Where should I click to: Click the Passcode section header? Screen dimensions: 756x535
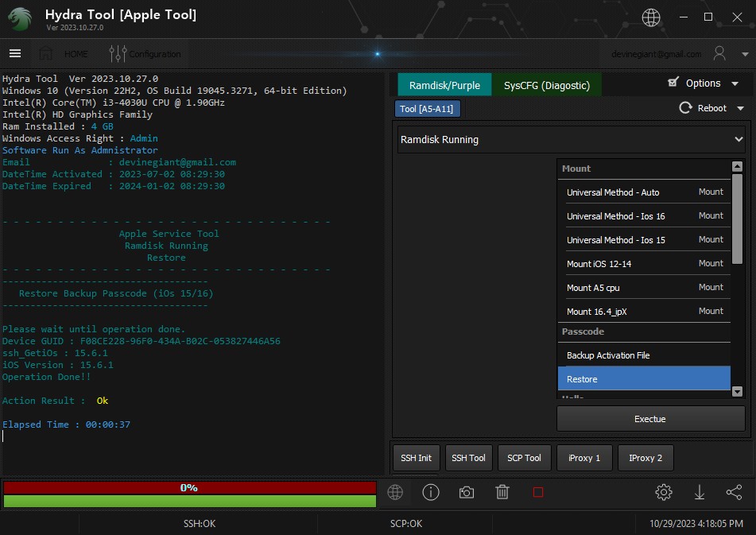click(644, 331)
